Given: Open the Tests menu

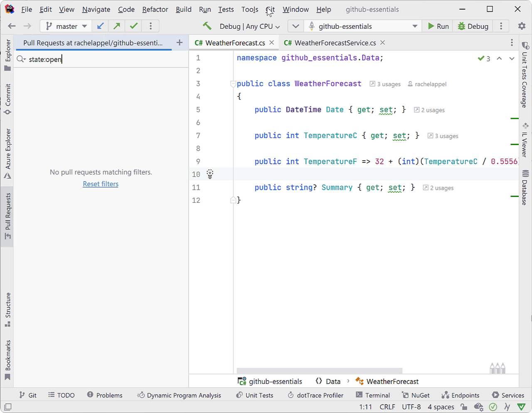Looking at the screenshot, I should pyautogui.click(x=226, y=9).
